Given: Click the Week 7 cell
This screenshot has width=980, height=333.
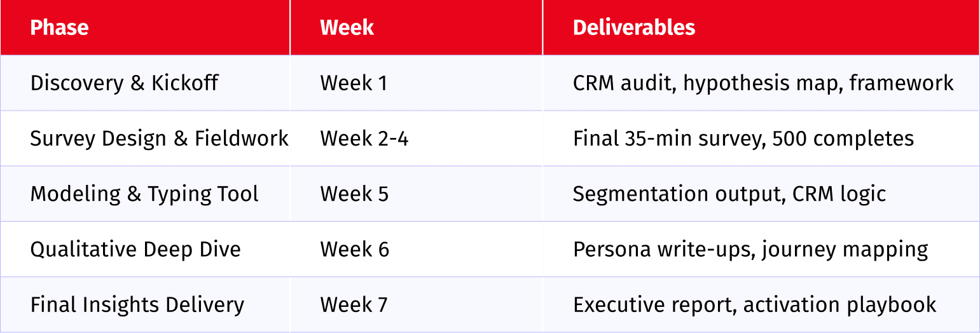Looking at the screenshot, I should (416, 304).
